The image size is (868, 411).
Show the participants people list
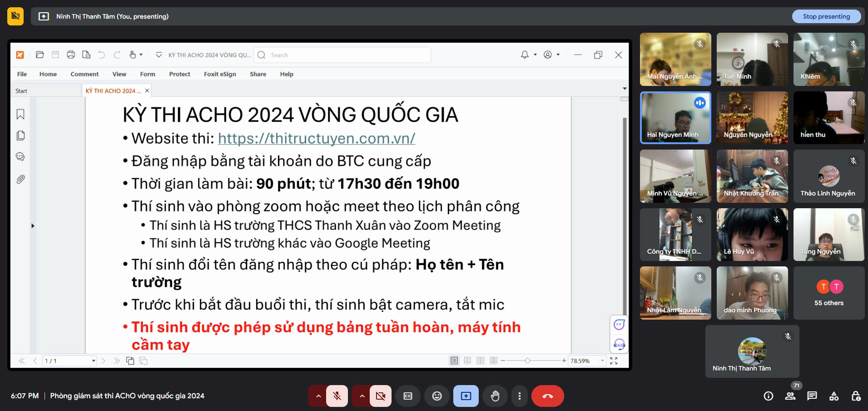pyautogui.click(x=790, y=396)
